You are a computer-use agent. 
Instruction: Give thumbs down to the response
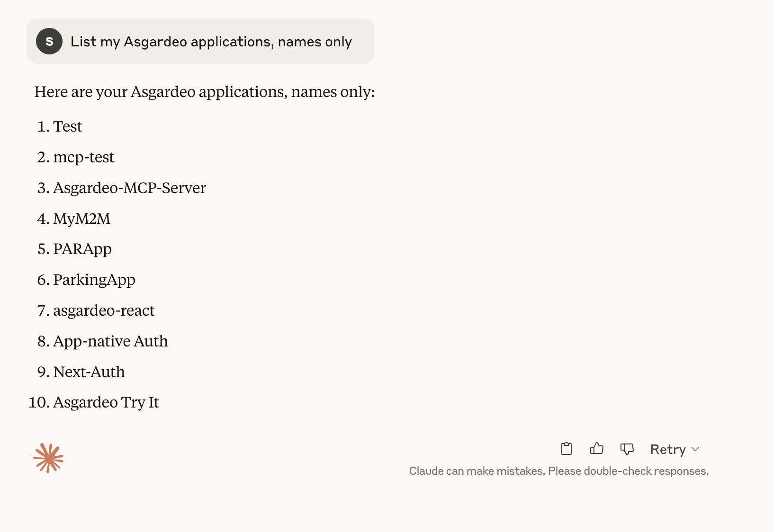pyautogui.click(x=627, y=449)
